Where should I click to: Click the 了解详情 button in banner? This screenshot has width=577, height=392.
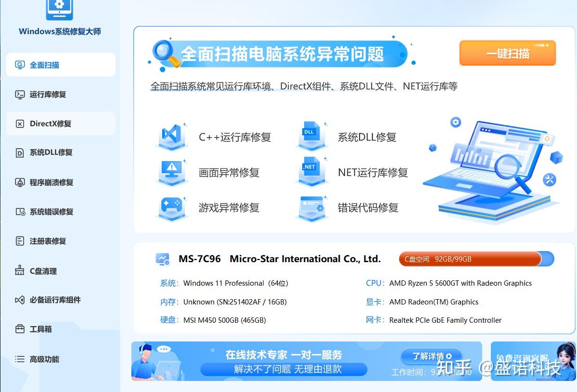pos(431,356)
